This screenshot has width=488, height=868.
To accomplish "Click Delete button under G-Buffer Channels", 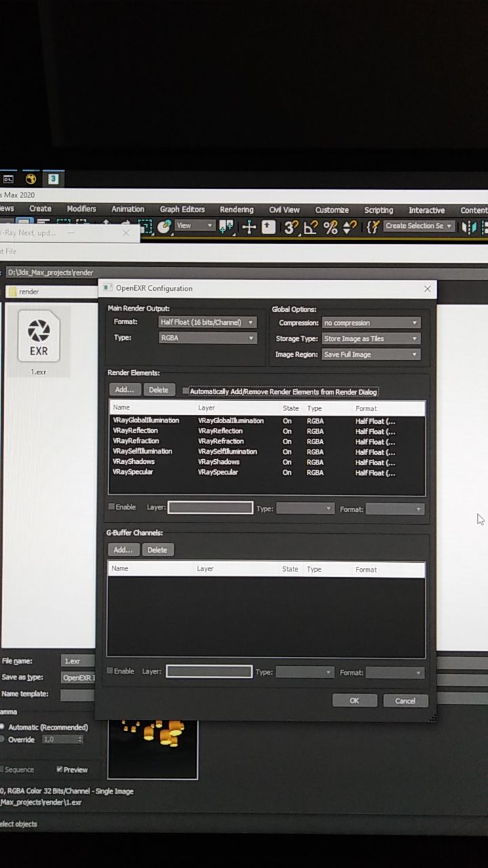I will point(157,550).
